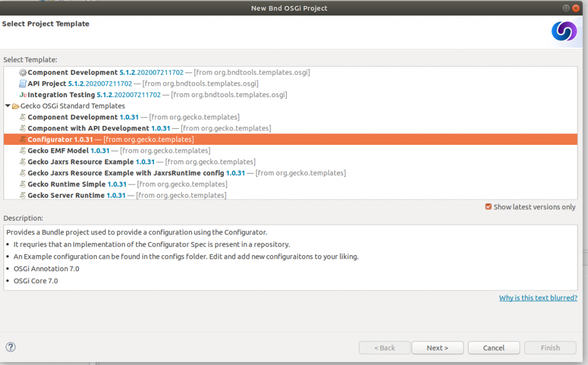This screenshot has width=588, height=365.
Task: Click the icon beside Component Development 1.0.31
Action: (x=23, y=117)
